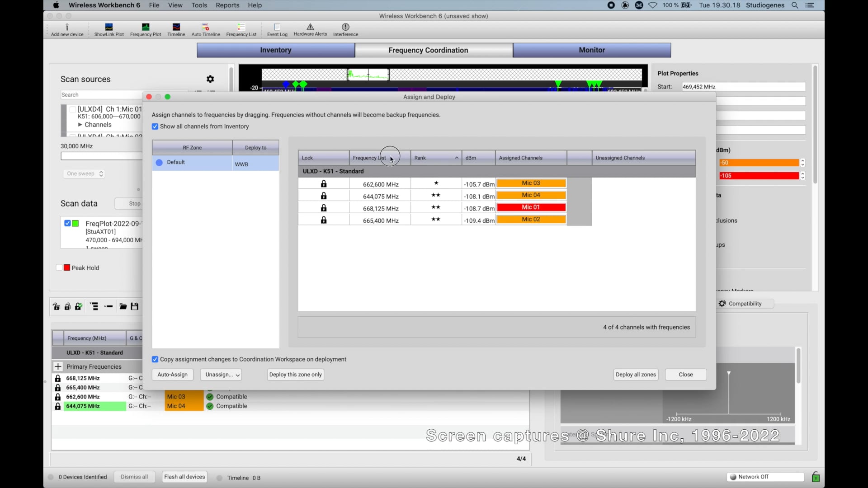The width and height of the screenshot is (868, 488).
Task: Open the Interference panel
Action: point(345,29)
